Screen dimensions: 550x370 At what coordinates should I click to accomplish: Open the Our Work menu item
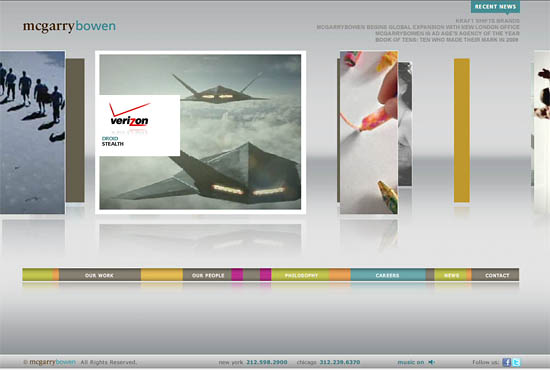click(100, 275)
